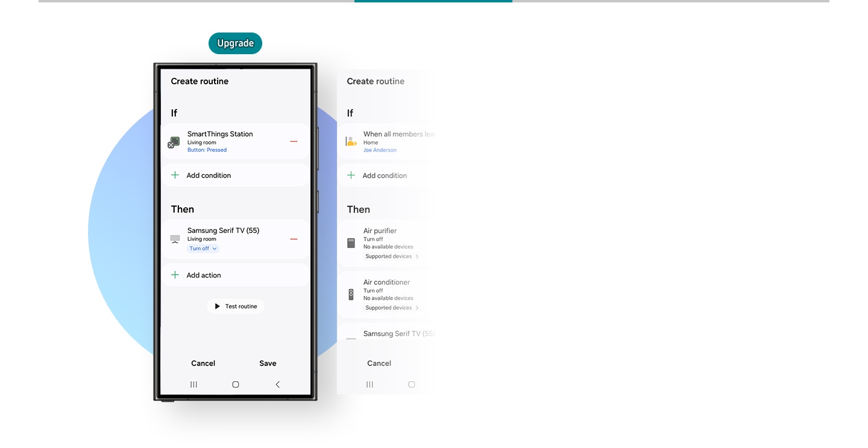Tap the Back button in the navigation bar

pyautogui.click(x=277, y=384)
